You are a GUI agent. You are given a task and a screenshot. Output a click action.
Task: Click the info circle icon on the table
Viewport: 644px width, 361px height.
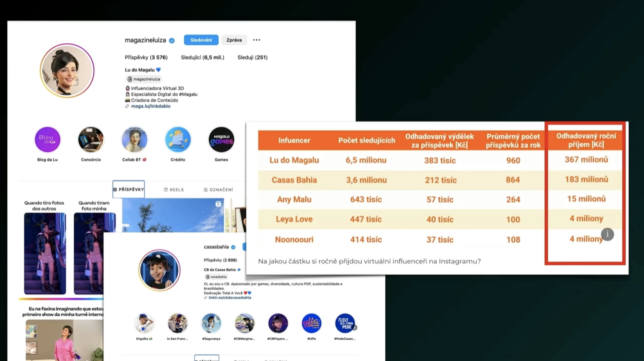607,234
